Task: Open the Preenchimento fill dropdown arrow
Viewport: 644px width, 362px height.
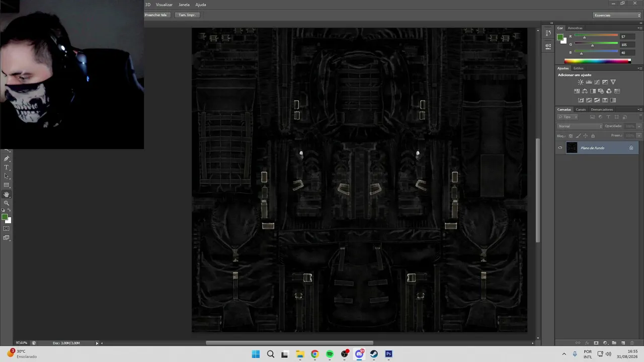Action: (639, 136)
